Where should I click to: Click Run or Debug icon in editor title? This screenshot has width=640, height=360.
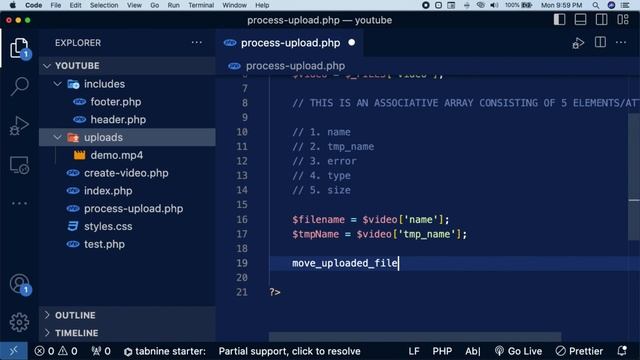click(x=578, y=43)
